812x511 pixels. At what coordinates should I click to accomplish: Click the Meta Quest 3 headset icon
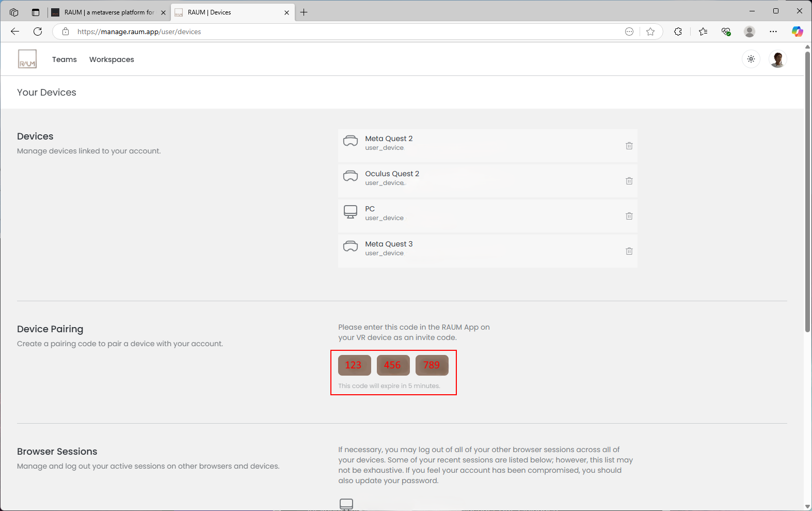(x=351, y=246)
